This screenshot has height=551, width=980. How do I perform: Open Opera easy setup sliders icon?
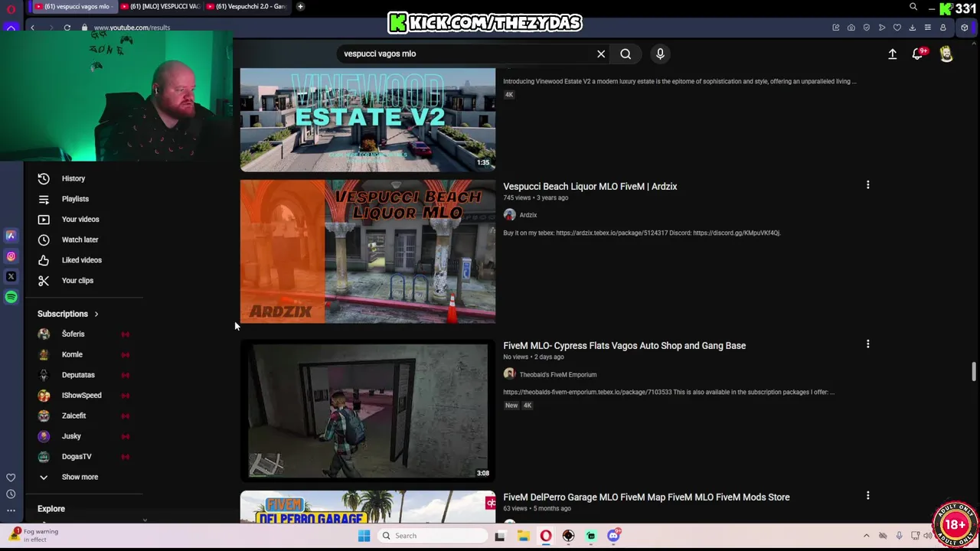928,28
